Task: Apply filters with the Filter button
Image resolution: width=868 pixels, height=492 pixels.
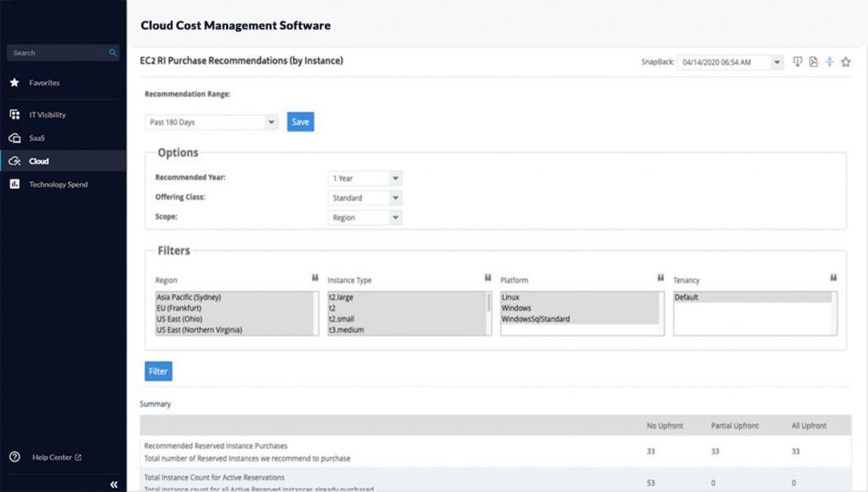Action: tap(158, 371)
